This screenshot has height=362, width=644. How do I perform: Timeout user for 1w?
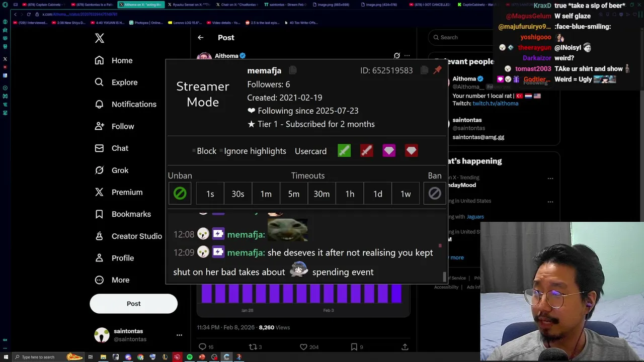tap(406, 194)
